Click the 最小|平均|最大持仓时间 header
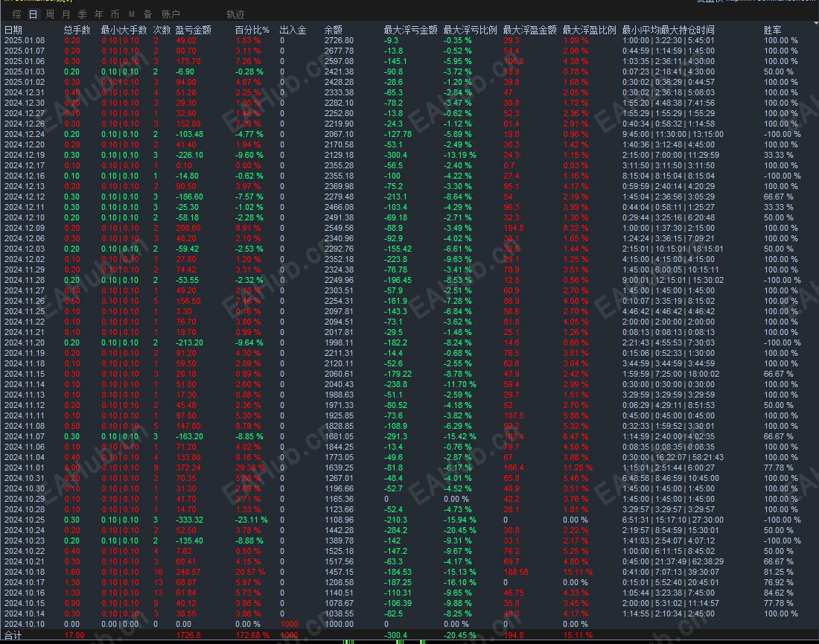The width and height of the screenshot is (819, 644). (668, 30)
